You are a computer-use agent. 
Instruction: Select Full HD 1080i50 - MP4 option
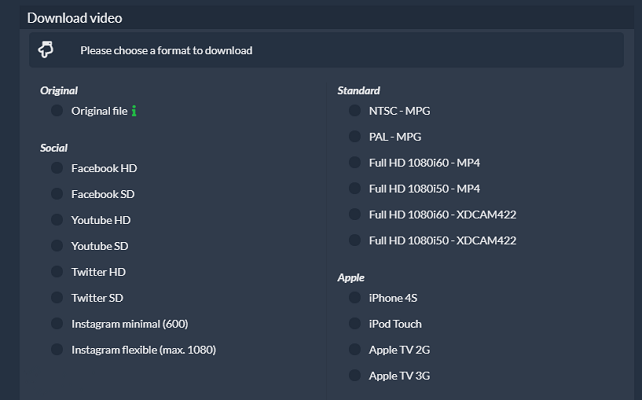tap(355, 188)
